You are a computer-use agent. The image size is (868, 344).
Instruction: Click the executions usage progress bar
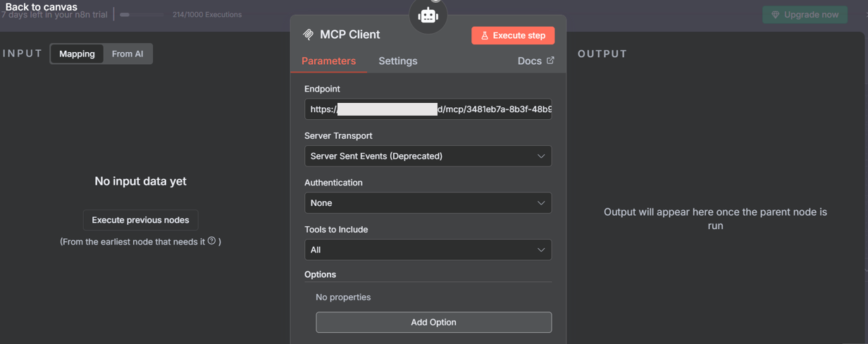click(x=144, y=15)
